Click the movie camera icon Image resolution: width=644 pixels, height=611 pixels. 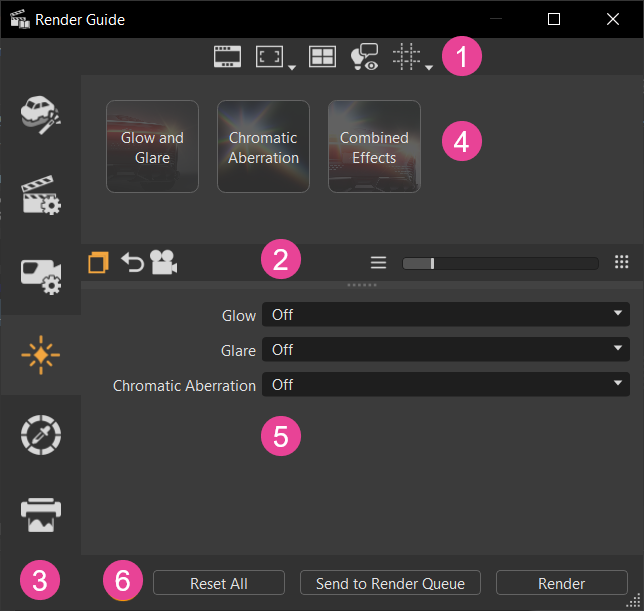tap(163, 262)
